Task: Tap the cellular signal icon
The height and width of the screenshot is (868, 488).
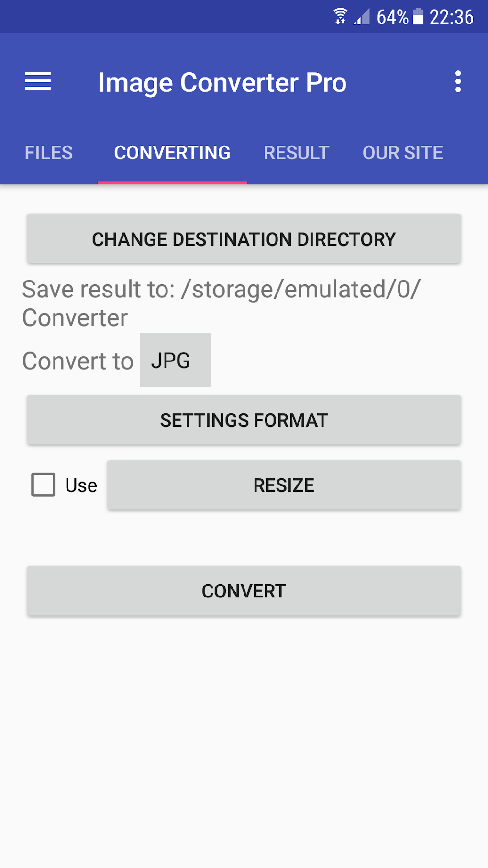Action: 362,17
